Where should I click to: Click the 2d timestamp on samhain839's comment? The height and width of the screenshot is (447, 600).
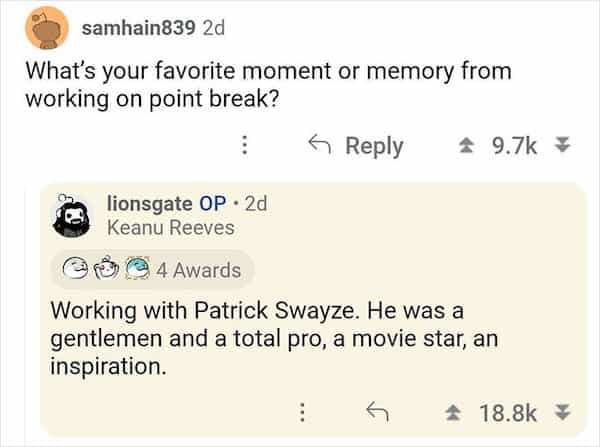(x=214, y=28)
